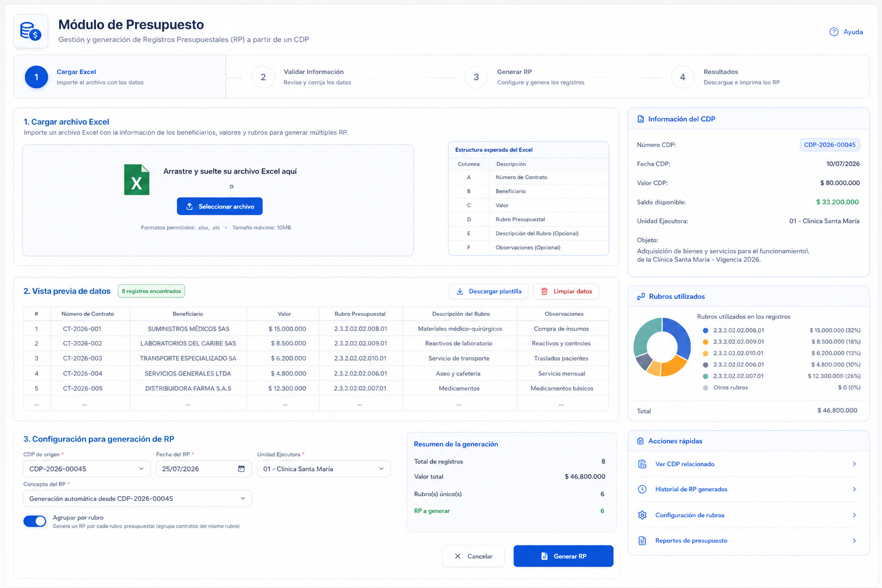Click the Fecha del RP date field
882x588 pixels.
tap(204, 469)
